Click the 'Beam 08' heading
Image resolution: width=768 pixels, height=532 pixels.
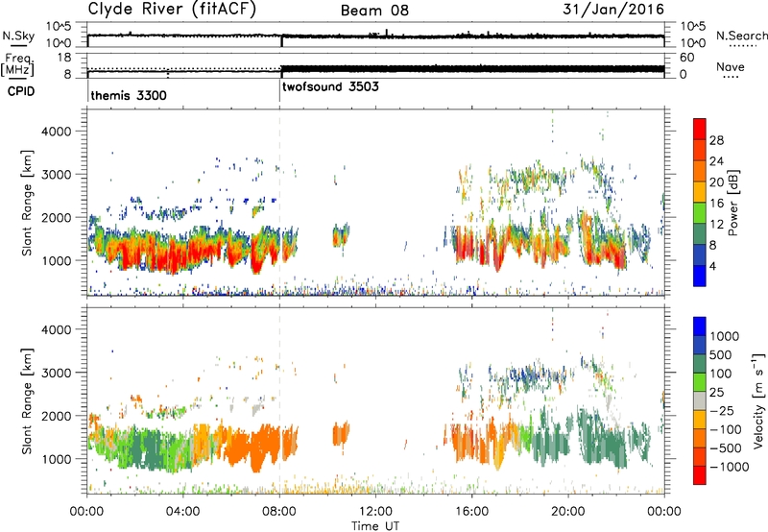(x=374, y=11)
